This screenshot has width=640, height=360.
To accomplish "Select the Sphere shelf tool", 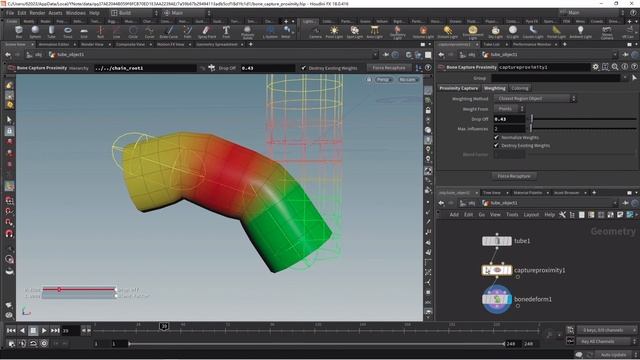I will tap(35, 32).
